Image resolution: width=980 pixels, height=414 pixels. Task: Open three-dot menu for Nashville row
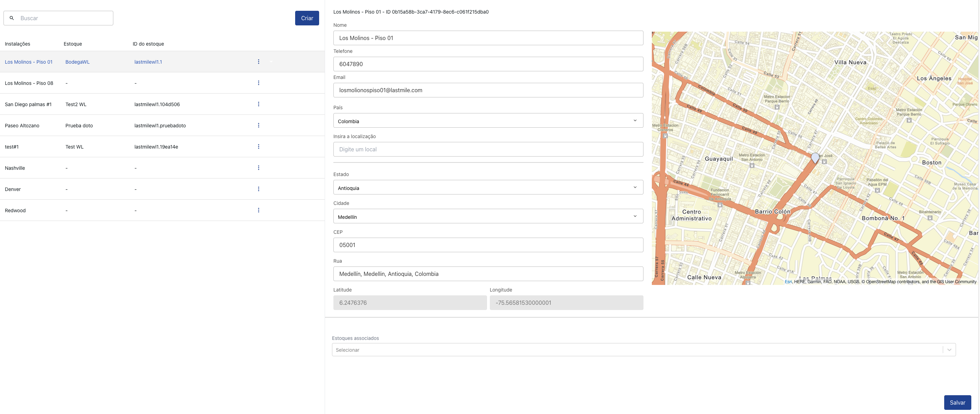point(259,168)
